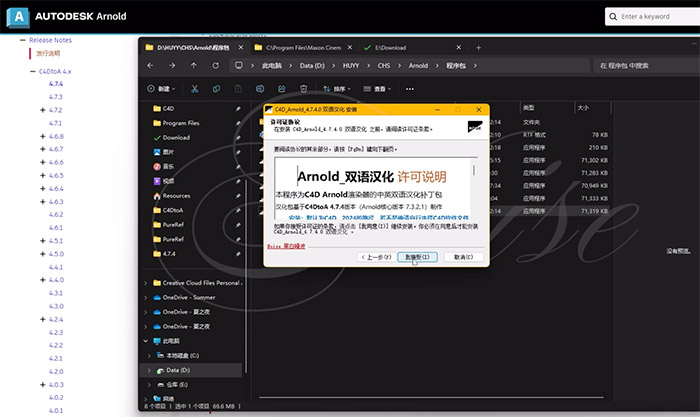This screenshot has height=417, width=700.
Task: Select the D:\HUYY\CHS\Arnold tab
Action: (x=194, y=47)
